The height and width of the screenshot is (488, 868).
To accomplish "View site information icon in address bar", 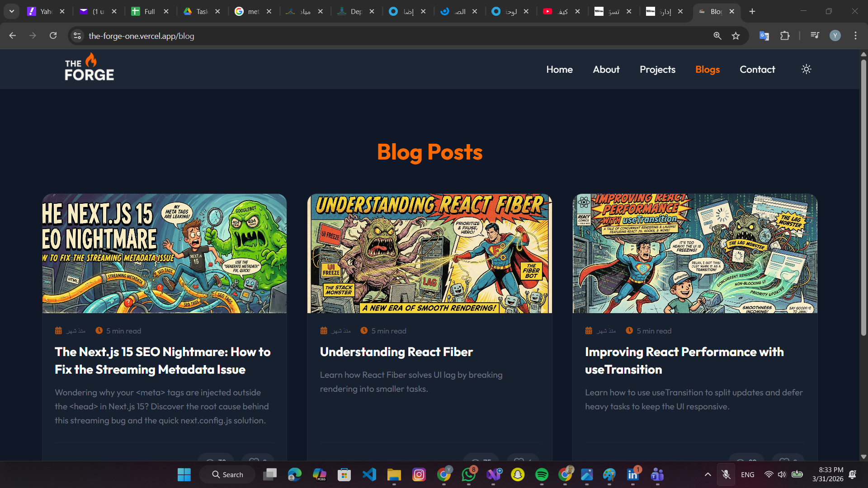I will pos(77,36).
